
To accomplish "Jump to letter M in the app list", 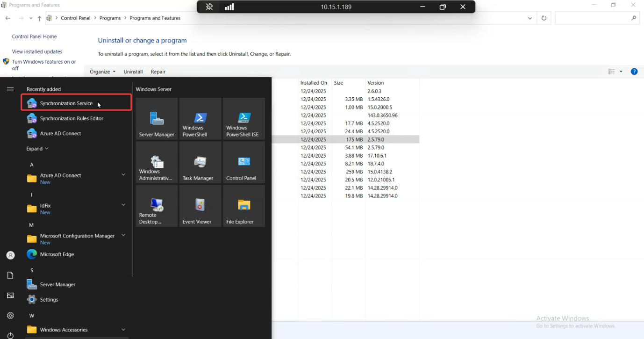I will 31,225.
